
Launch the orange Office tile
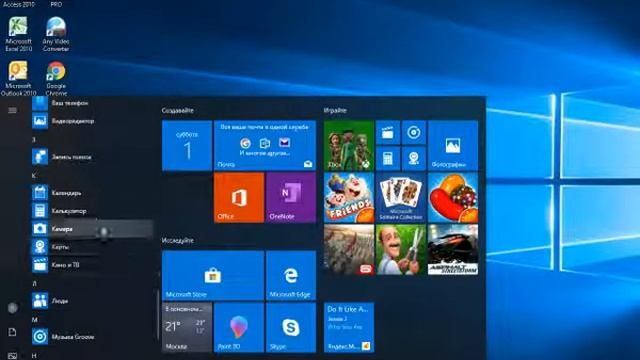click(239, 198)
